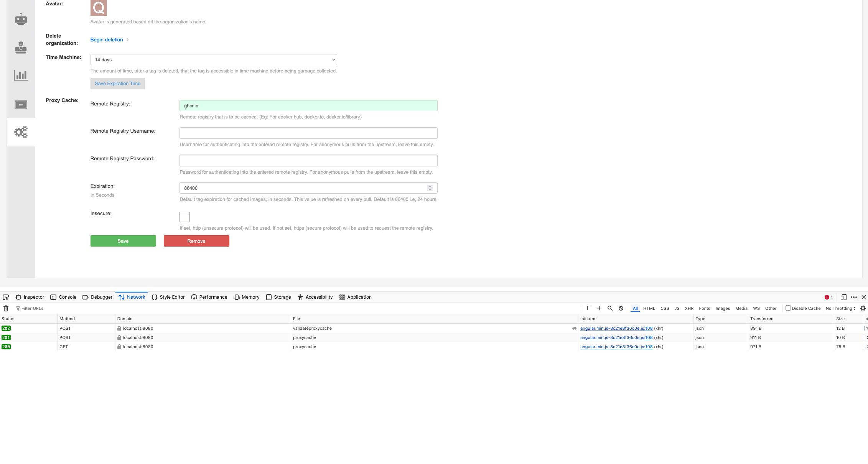
Task: Filter requests by XHR type
Action: pos(689,308)
